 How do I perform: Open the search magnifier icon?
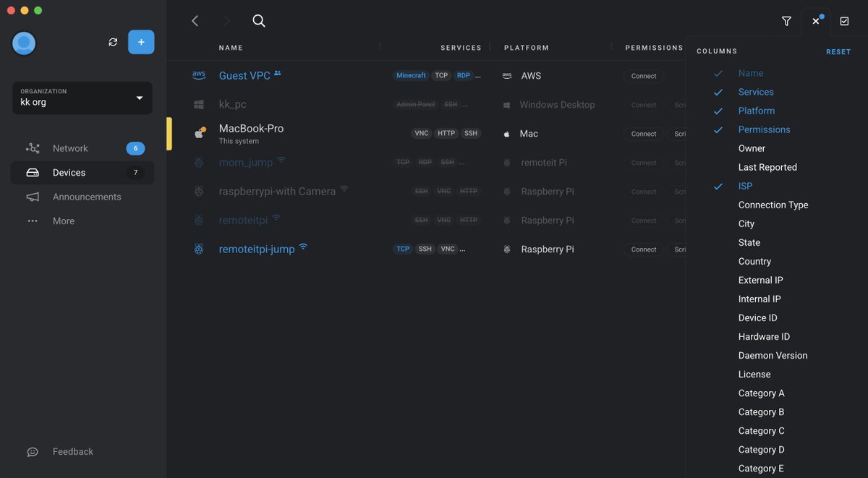(259, 21)
